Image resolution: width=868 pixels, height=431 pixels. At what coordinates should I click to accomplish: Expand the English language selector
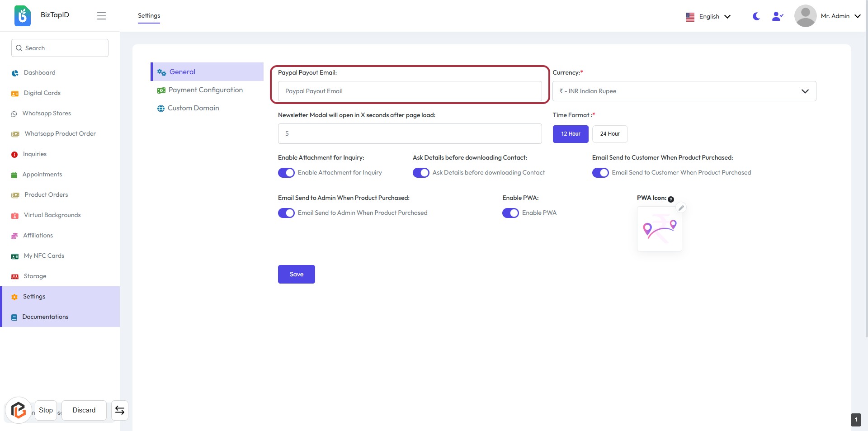click(708, 16)
